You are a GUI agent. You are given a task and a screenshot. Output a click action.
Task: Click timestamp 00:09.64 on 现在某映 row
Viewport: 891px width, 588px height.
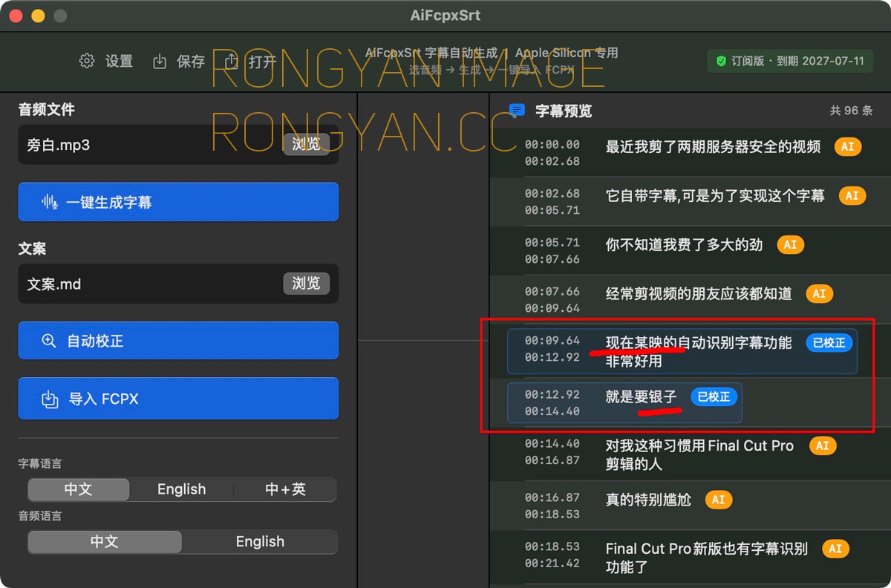(x=552, y=341)
